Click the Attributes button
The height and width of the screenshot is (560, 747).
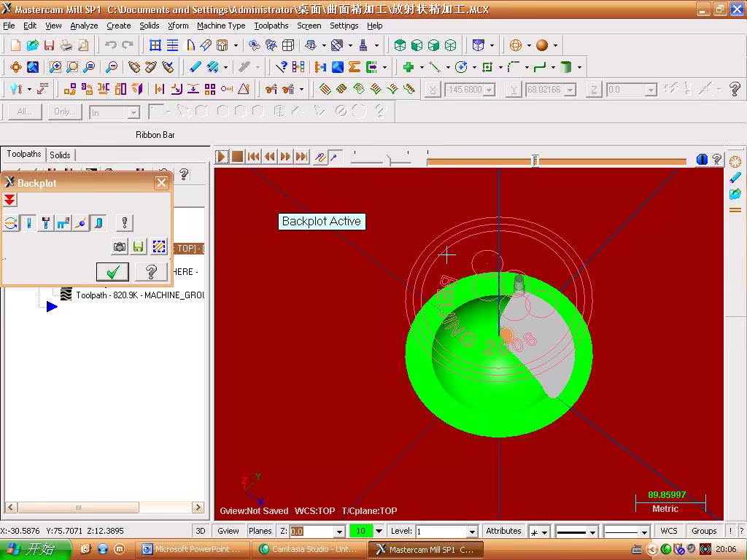tap(503, 531)
